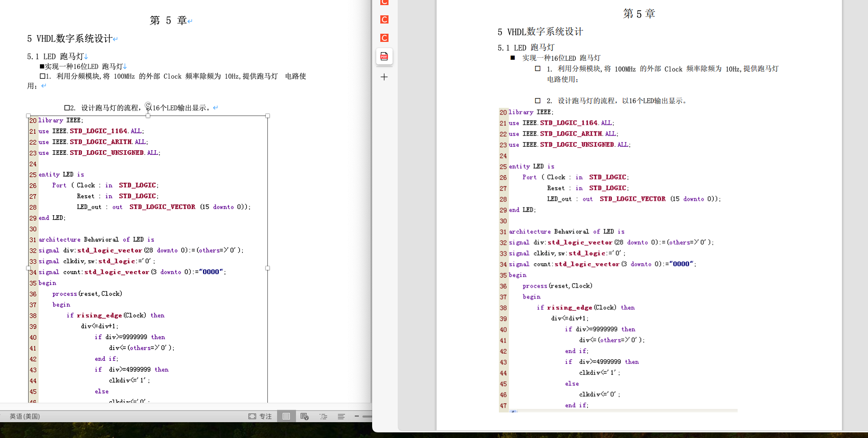Click the left-middle resize handle of code image
Screen dimensions: 868x438
point(28,268)
